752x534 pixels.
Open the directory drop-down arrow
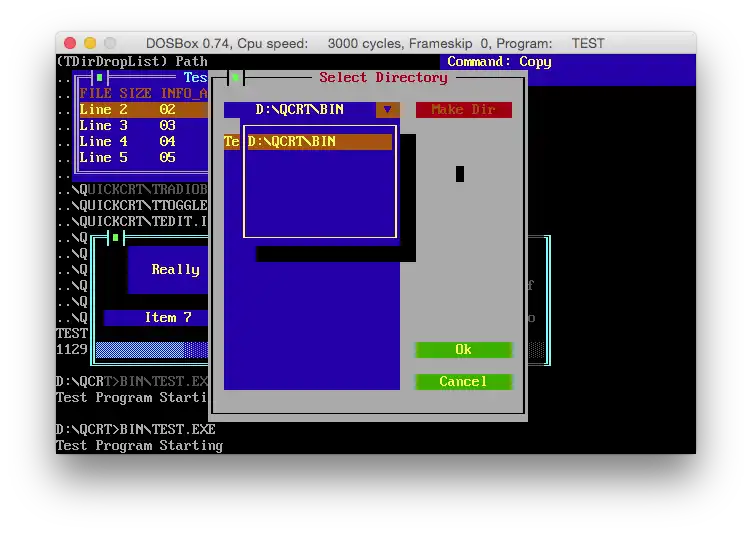(x=388, y=109)
